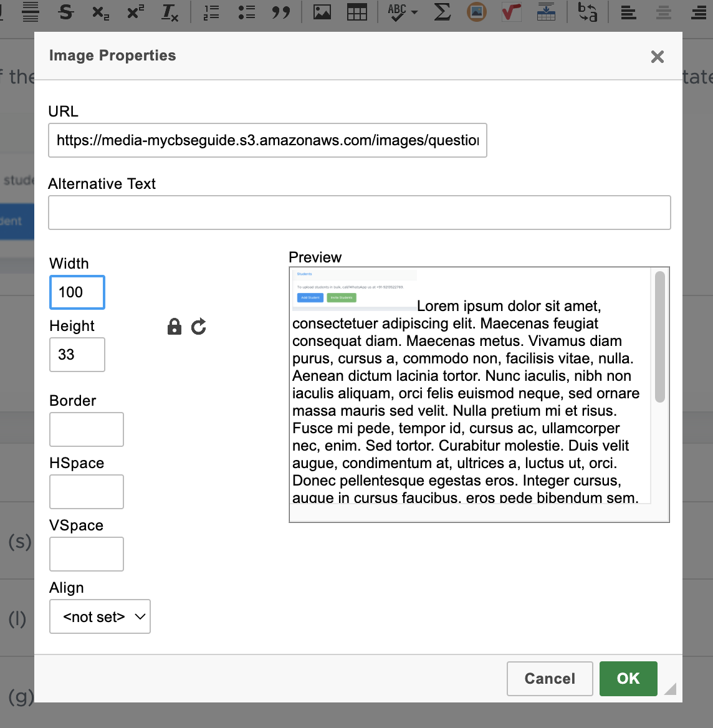Viewport: 713px width, 728px height.
Task: Close the Image Properties dialog
Action: point(658,57)
